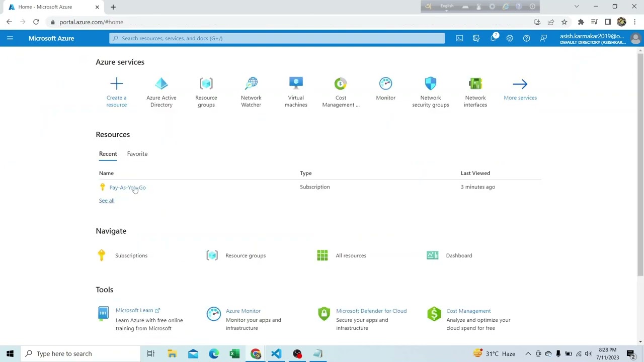This screenshot has width=644, height=362.
Task: Focus the Search resources, services, and docs box
Action: 277,38
